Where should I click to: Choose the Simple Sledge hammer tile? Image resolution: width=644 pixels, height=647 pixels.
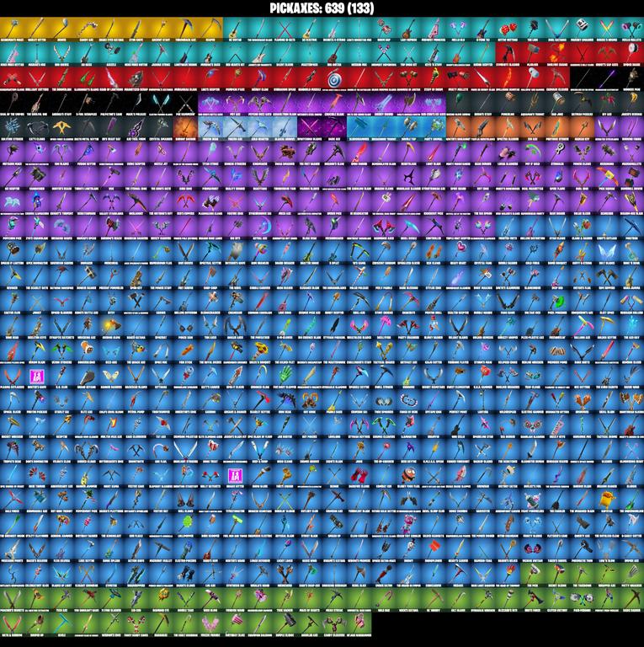pyautogui.click(x=285, y=624)
